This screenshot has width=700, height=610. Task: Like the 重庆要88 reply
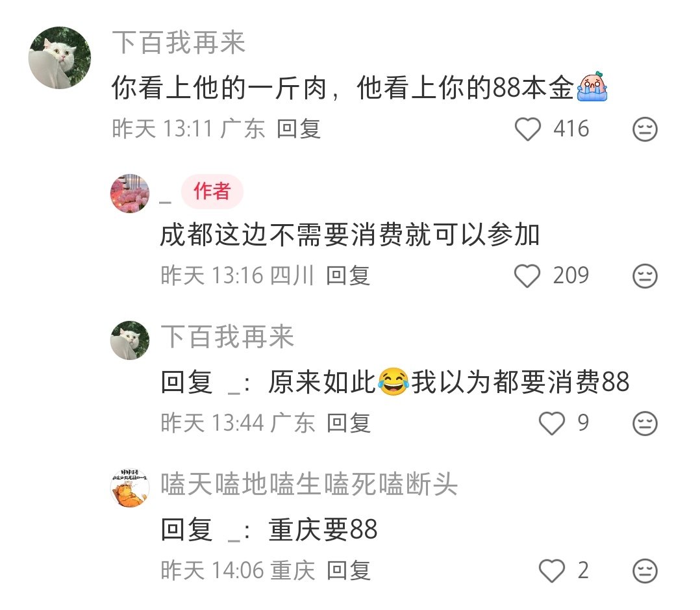click(552, 570)
